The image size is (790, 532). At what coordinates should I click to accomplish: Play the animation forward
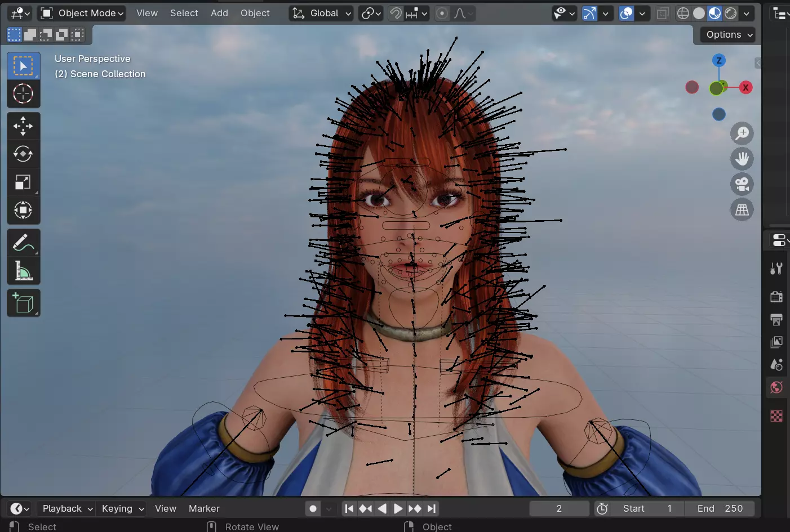[x=398, y=508]
